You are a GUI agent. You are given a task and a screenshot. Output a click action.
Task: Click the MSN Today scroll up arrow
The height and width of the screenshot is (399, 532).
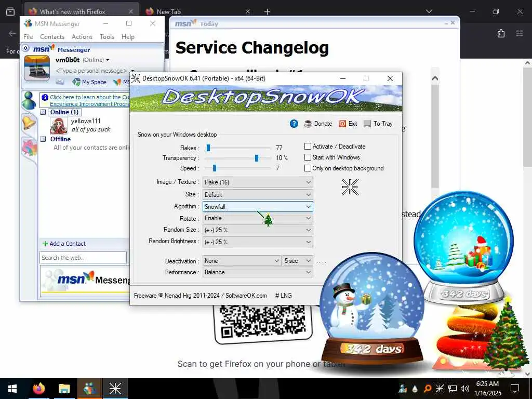coord(435,78)
